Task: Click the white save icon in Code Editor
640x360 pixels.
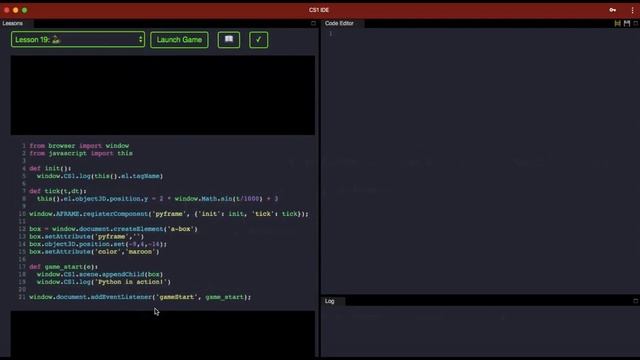Action: (x=627, y=23)
